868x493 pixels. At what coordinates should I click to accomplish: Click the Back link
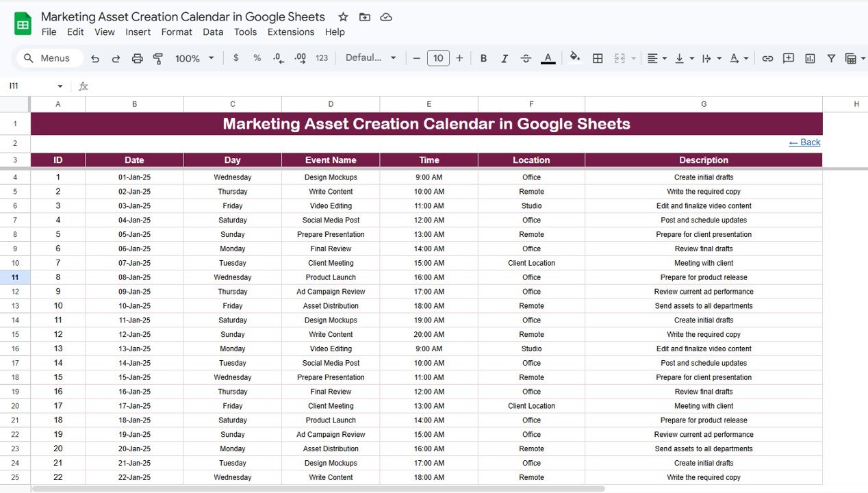click(x=804, y=142)
